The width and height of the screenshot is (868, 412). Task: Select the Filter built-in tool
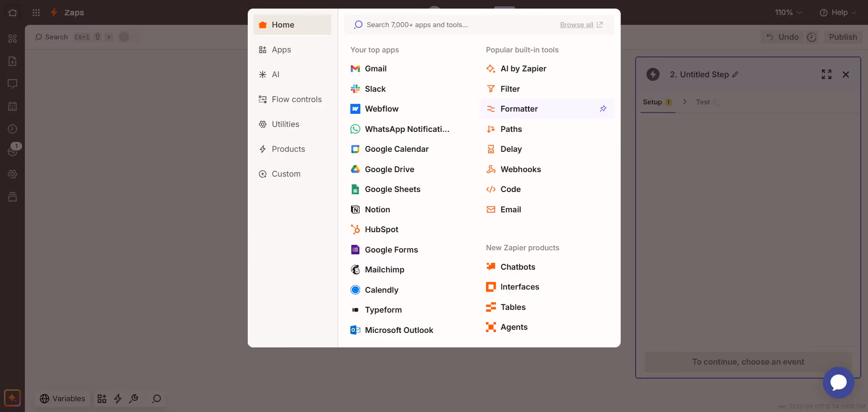pyautogui.click(x=503, y=89)
